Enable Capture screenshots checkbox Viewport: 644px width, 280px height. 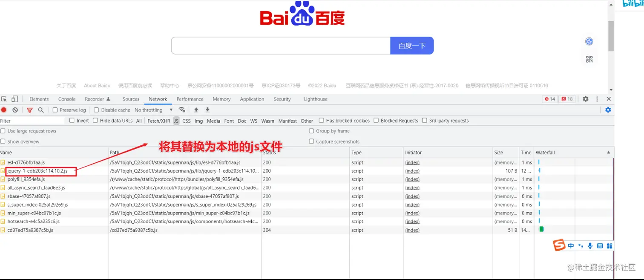coord(312,141)
